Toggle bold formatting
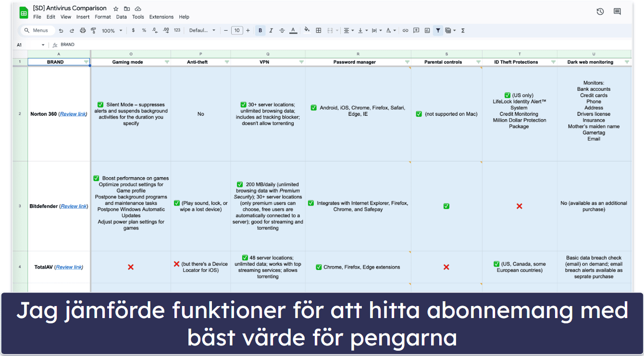644x356 pixels. (260, 30)
